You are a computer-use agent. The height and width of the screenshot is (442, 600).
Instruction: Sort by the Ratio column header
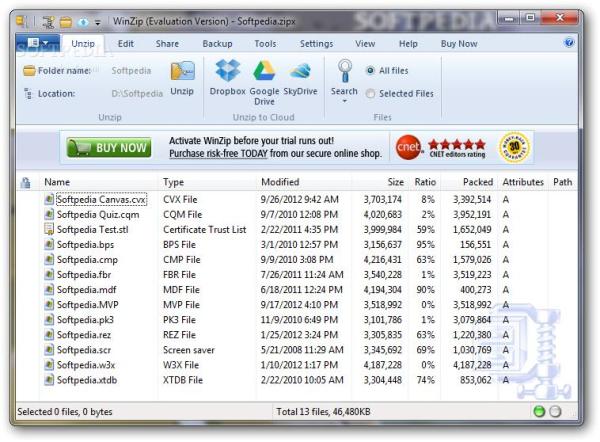(x=425, y=182)
